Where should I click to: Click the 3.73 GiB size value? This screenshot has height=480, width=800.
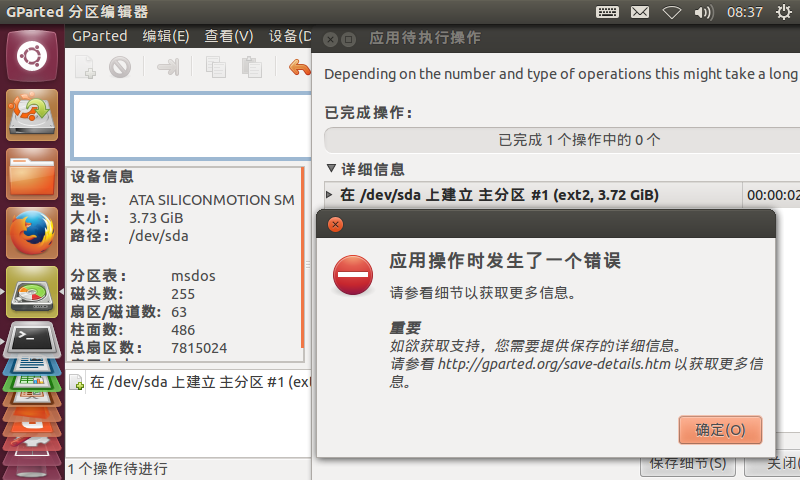pos(156,218)
